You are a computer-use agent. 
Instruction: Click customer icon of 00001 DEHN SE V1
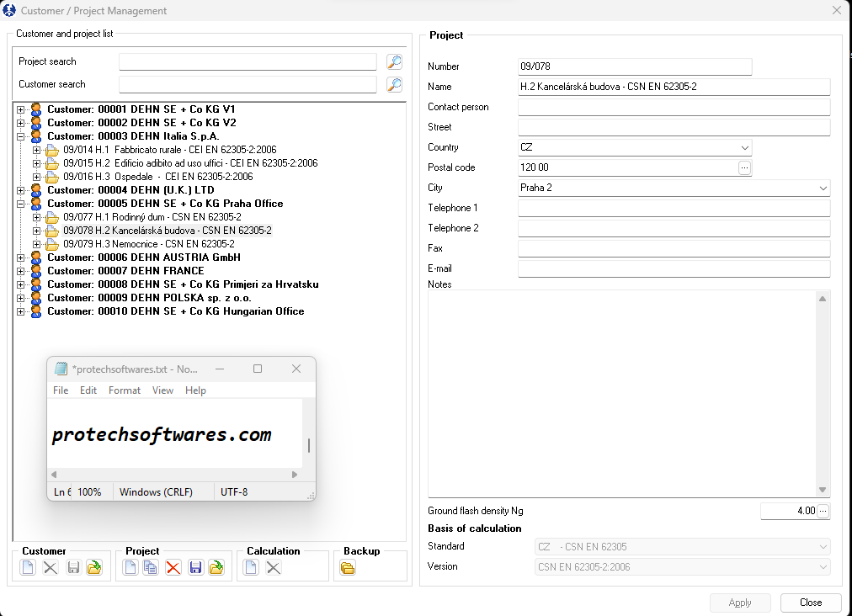pyautogui.click(x=36, y=109)
